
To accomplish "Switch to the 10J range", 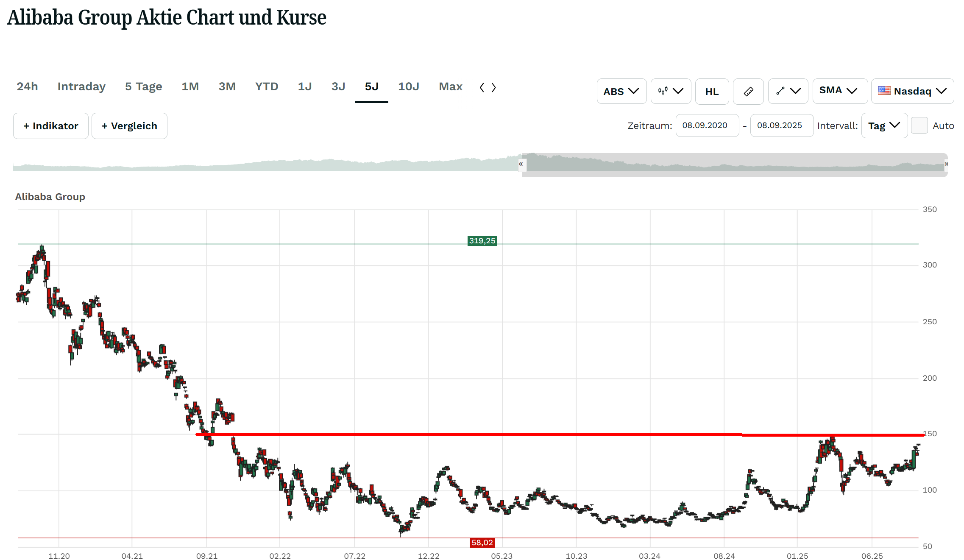I will (x=408, y=86).
